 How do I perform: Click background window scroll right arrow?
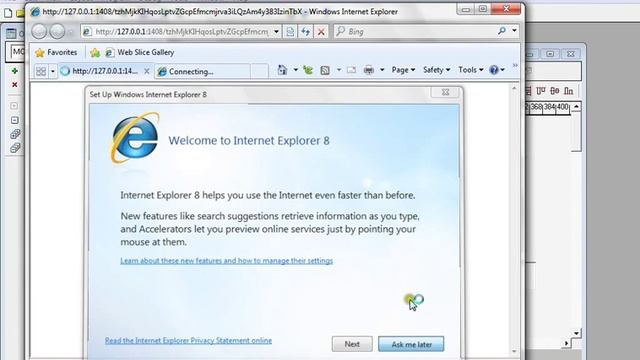(x=566, y=343)
